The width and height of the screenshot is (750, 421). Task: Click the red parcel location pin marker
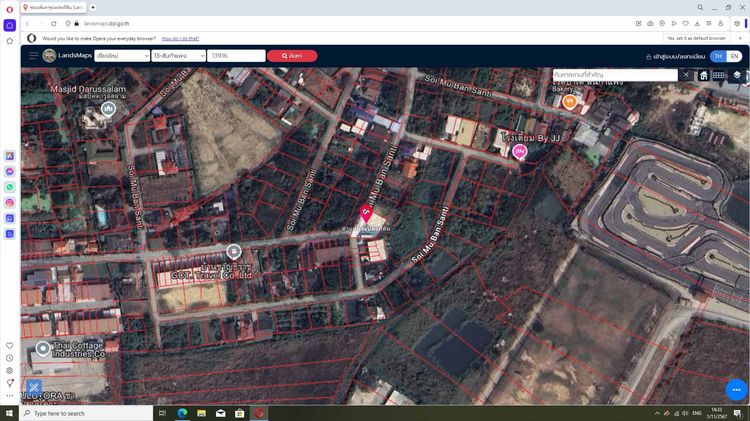coord(366,213)
